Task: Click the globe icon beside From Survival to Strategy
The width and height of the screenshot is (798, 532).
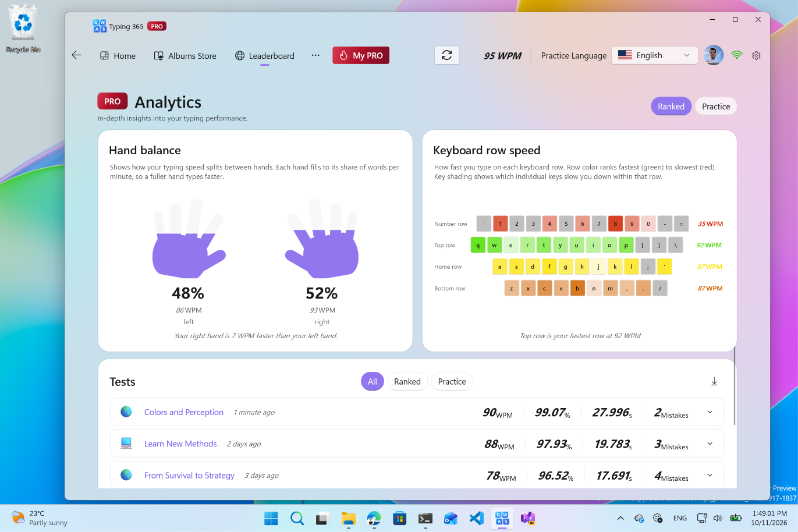Action: click(126, 475)
